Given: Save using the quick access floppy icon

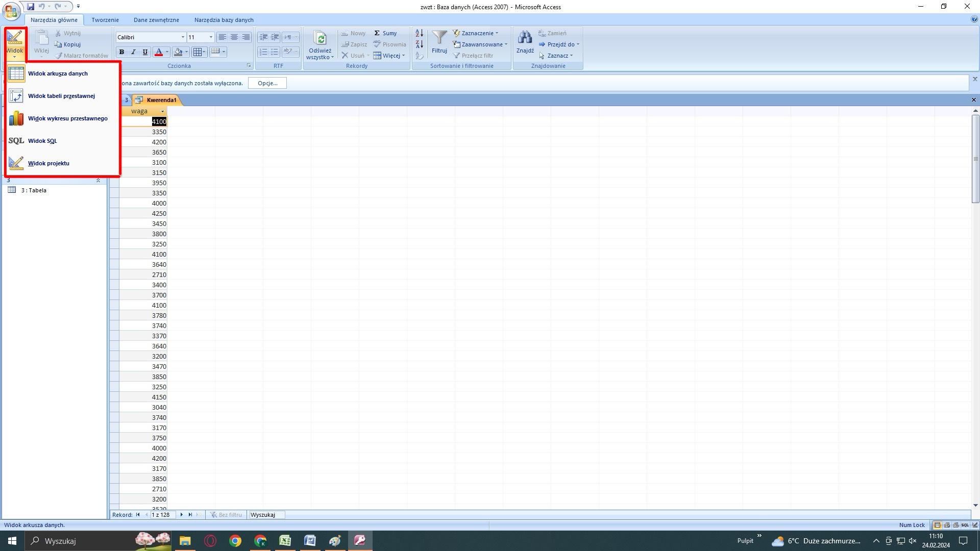Looking at the screenshot, I should coord(31,7).
